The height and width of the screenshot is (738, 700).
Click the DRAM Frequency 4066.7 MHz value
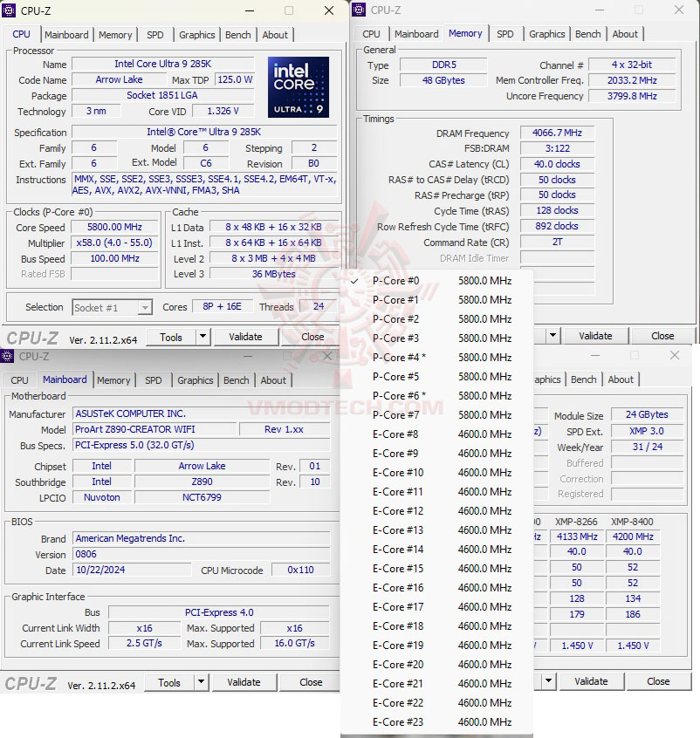pyautogui.click(x=557, y=133)
